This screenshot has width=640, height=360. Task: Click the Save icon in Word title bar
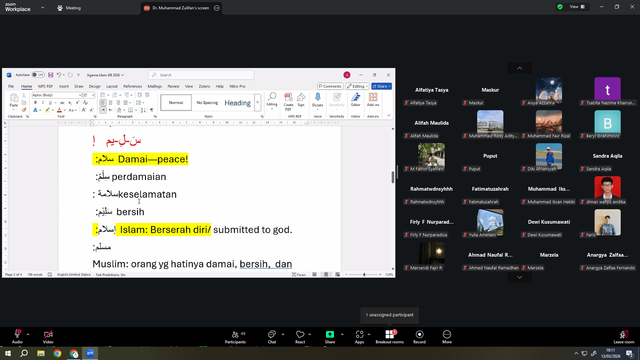click(51, 75)
